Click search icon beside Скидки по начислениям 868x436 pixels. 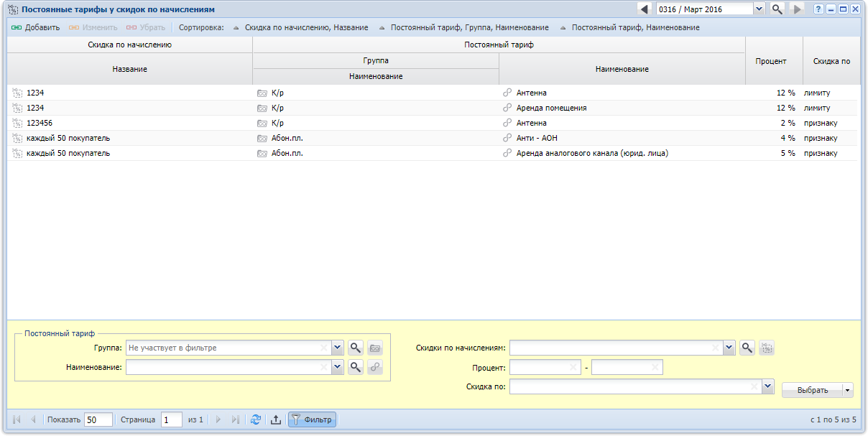(747, 348)
